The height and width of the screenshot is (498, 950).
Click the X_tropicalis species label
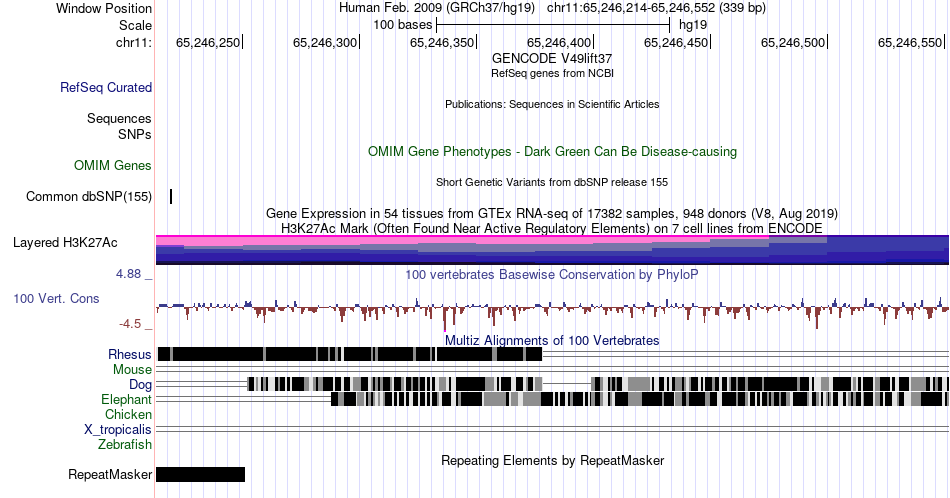(x=118, y=429)
